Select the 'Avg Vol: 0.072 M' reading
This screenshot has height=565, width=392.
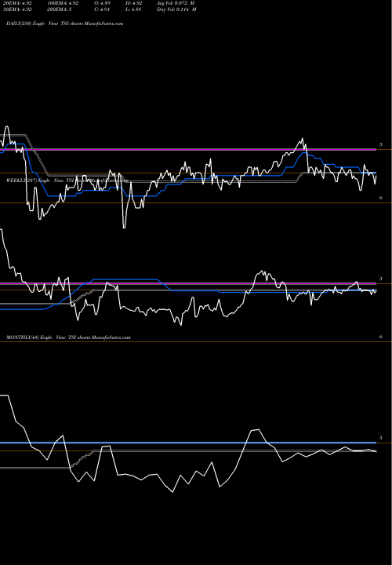click(176, 3)
